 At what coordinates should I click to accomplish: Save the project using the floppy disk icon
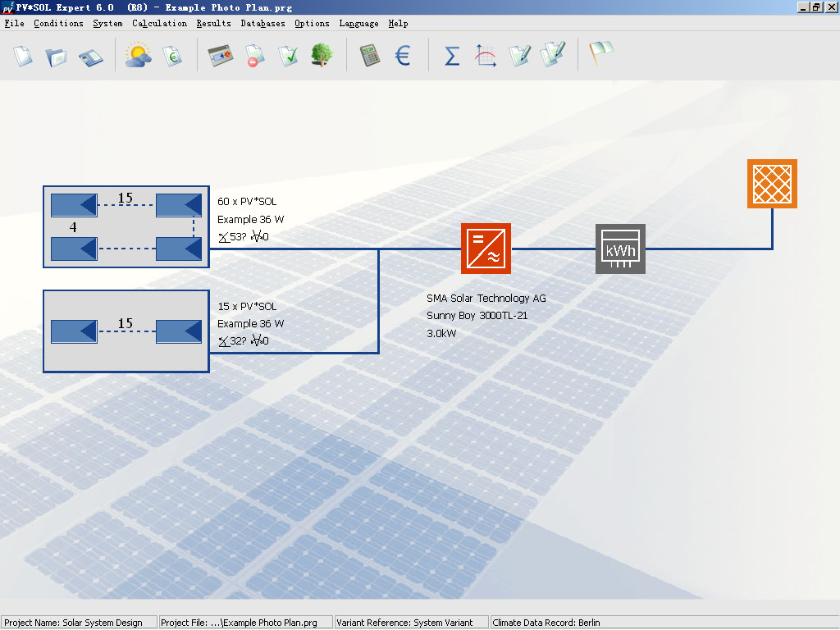[x=90, y=57]
